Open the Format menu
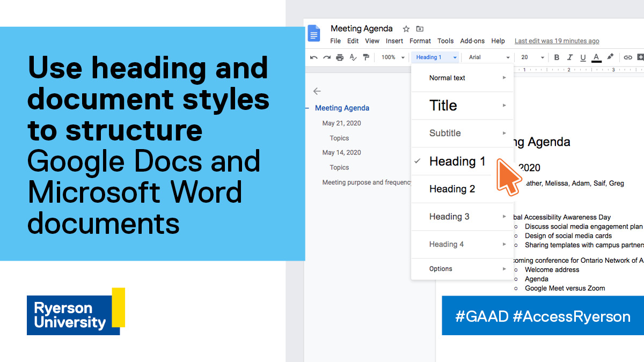This screenshot has height=362, width=644. click(x=420, y=41)
